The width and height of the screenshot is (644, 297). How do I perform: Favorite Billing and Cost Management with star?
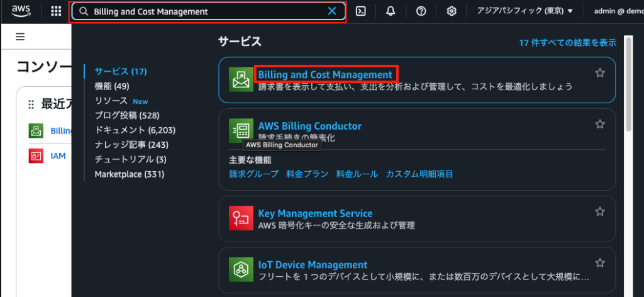pyautogui.click(x=600, y=73)
